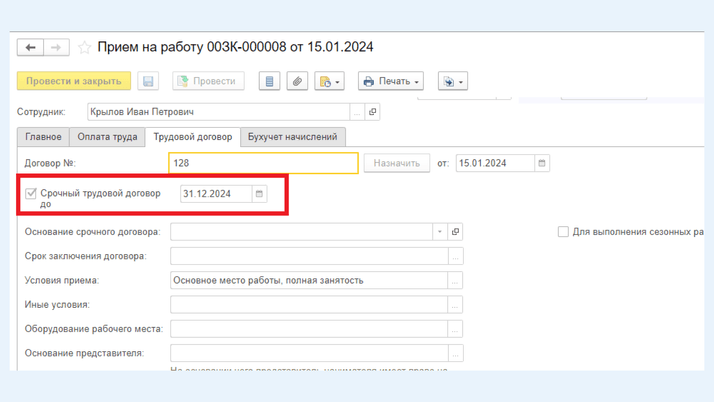714x402 pixels.
Task: Open calendar for contract date 15.01.2024
Action: [x=542, y=163]
